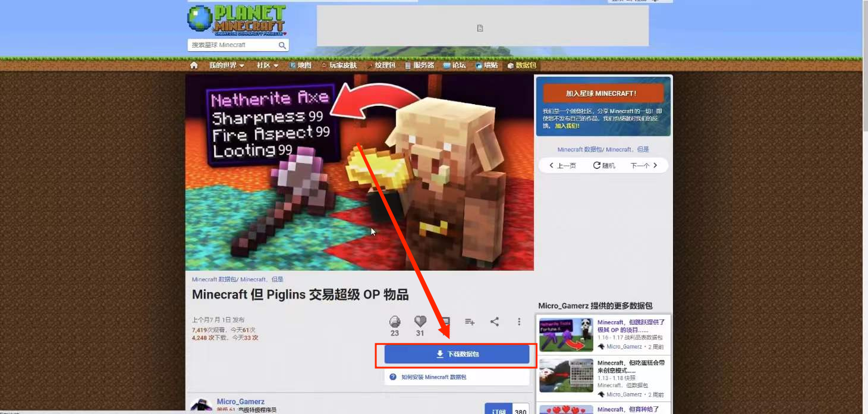Click the page title Minecraft 但 Piglins 交易超级 OP 物品
The height and width of the screenshot is (414, 868).
pyautogui.click(x=300, y=294)
